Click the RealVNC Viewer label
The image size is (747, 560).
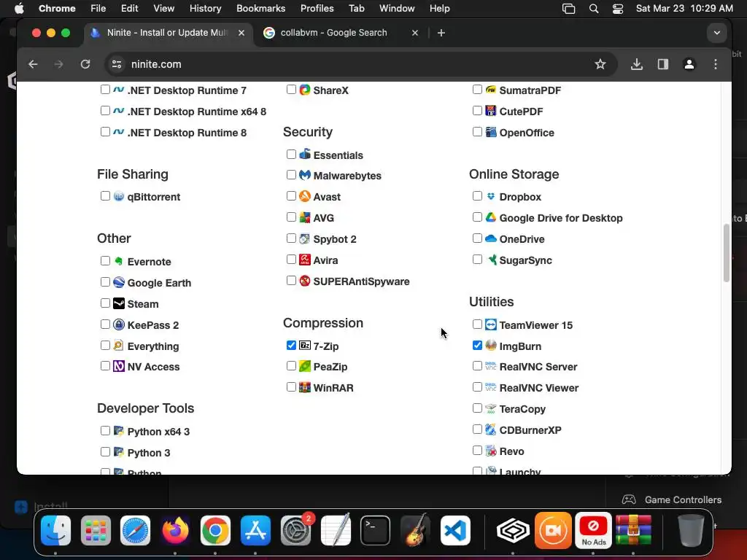pyautogui.click(x=539, y=388)
